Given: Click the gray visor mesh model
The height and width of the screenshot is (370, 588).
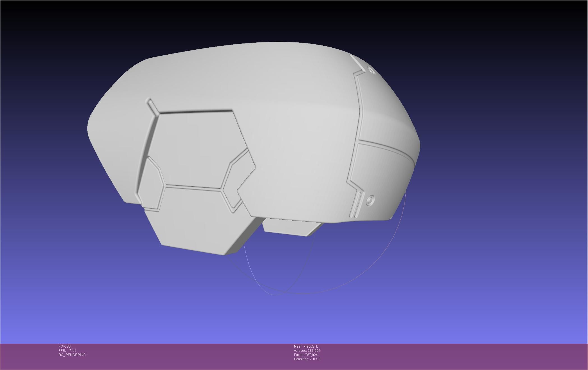Looking at the screenshot, I should tap(254, 149).
